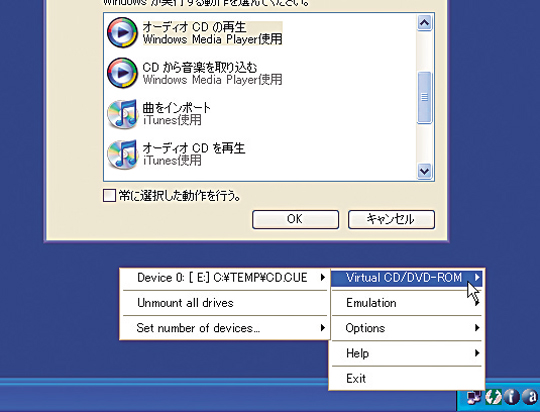Click the green Daemon Tools tray icon
Viewport: 540px width, 412px height.
(493, 397)
